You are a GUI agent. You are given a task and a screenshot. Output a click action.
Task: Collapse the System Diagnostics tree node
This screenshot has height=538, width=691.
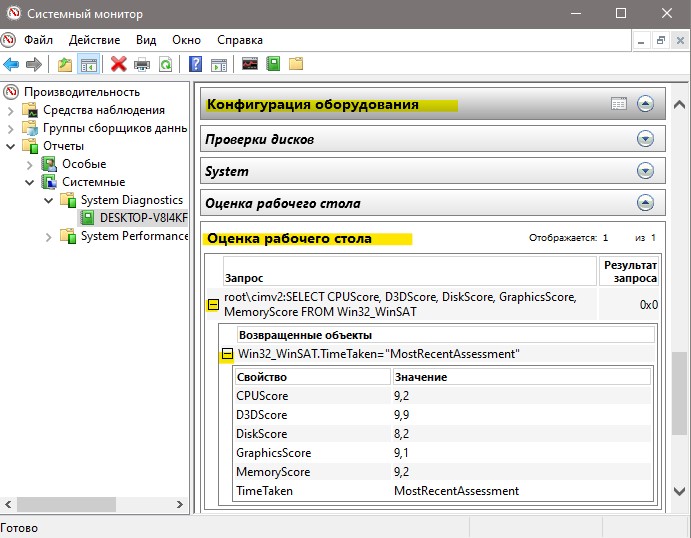pyautogui.click(x=48, y=200)
